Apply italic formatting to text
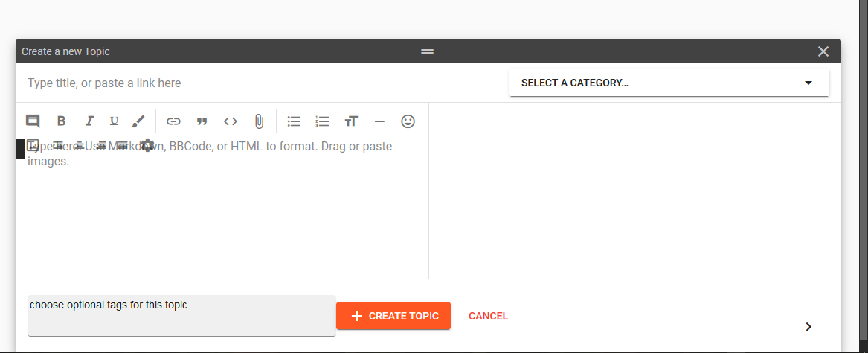This screenshot has height=353, width=868. coord(89,121)
